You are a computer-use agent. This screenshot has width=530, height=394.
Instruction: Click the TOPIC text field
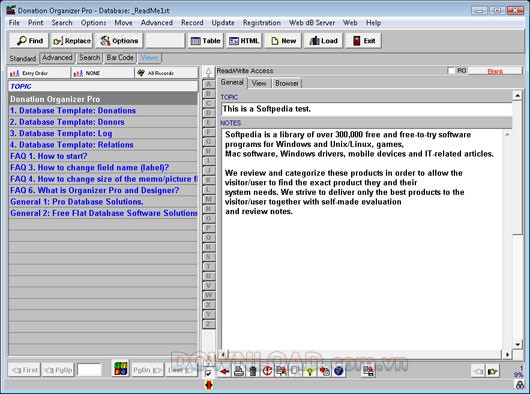pos(366,109)
